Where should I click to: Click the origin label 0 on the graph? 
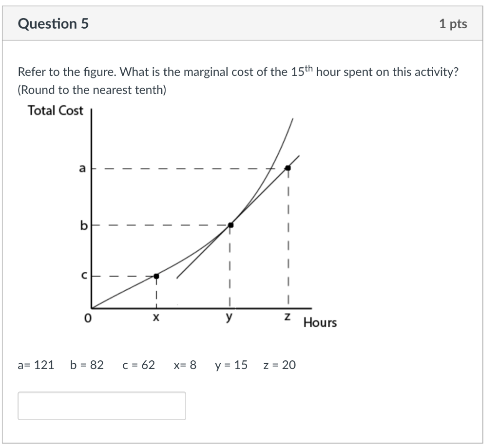(87, 318)
